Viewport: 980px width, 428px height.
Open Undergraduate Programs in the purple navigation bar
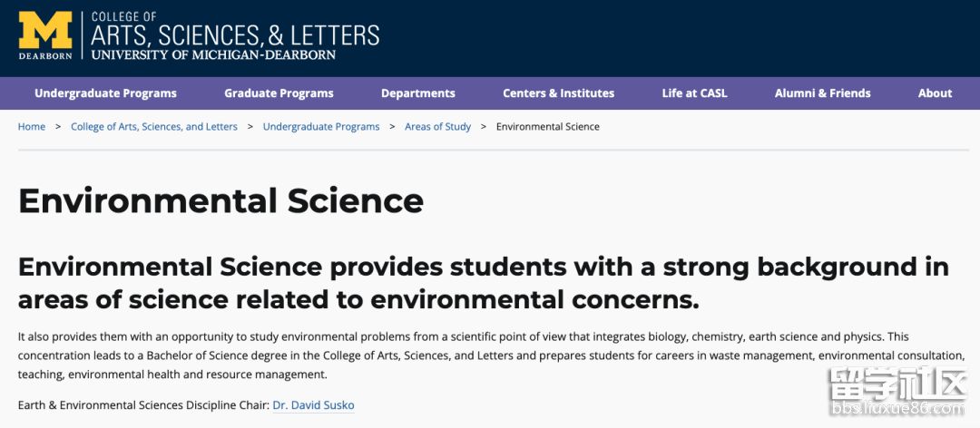point(105,93)
